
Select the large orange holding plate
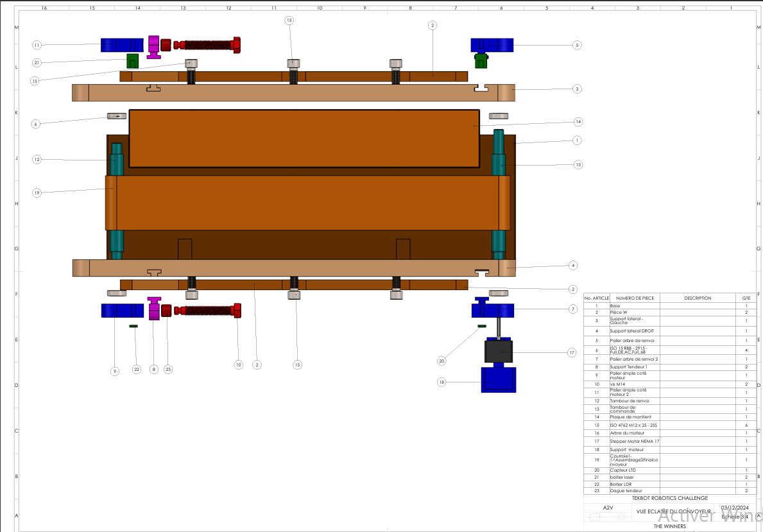[304, 138]
